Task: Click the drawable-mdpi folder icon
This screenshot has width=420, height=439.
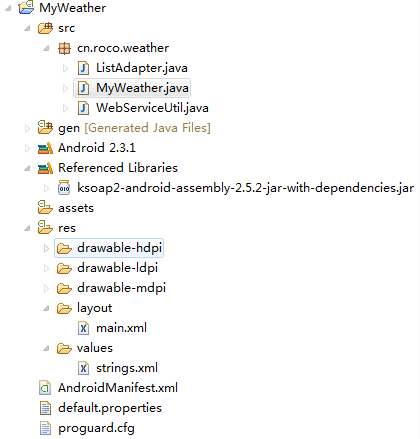Action: click(x=64, y=288)
